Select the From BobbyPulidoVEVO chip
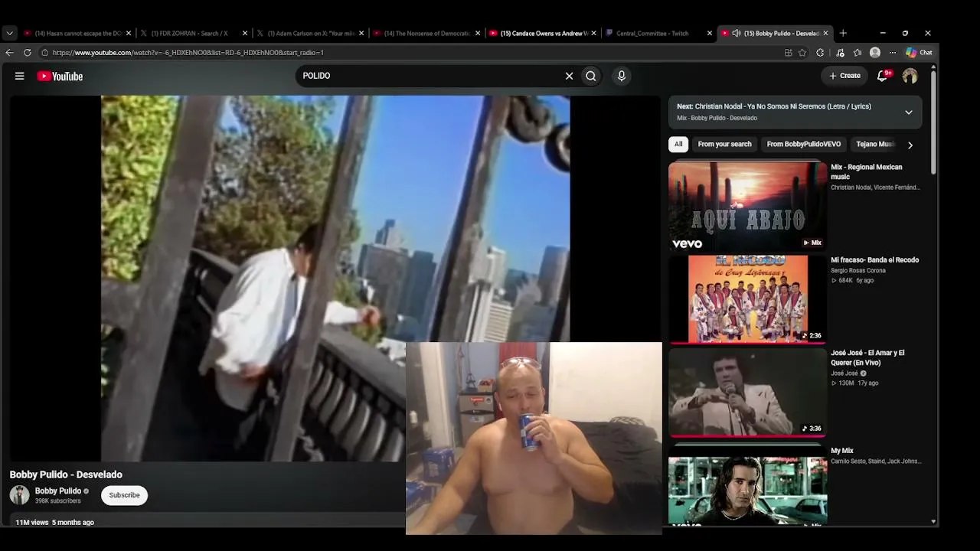This screenshot has height=551, width=980. (x=804, y=144)
